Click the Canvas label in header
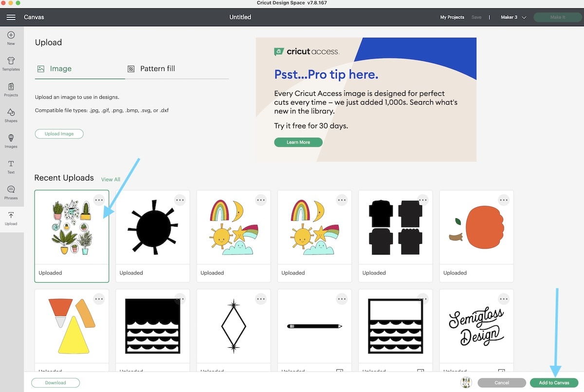The width and height of the screenshot is (584, 392). [34, 17]
